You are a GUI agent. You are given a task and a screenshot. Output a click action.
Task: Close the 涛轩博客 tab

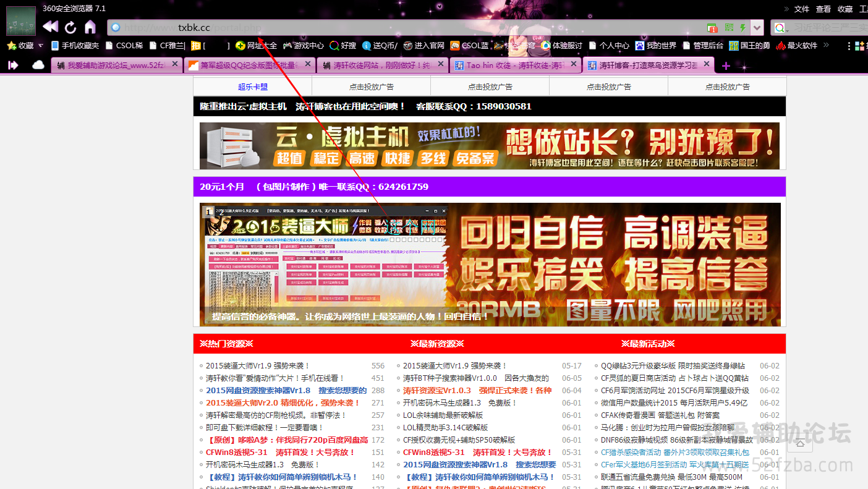707,64
